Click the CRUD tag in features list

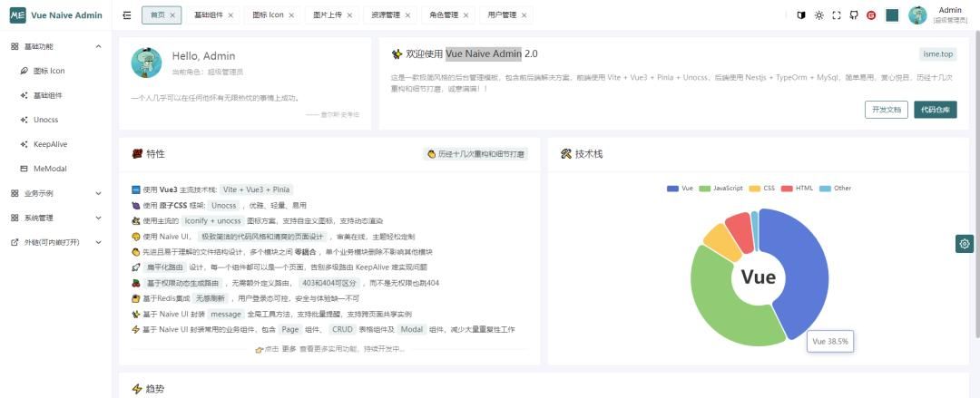[x=342, y=329]
